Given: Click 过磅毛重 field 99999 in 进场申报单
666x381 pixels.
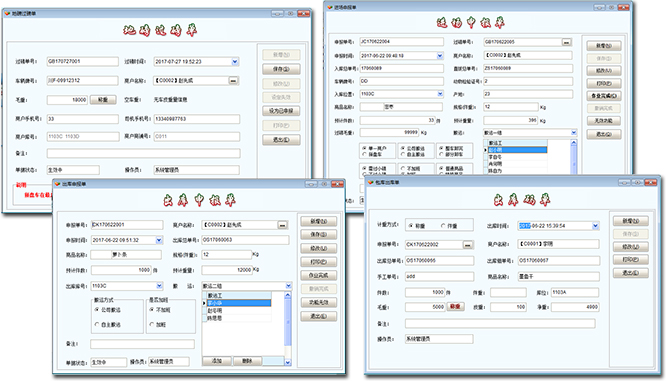Looking at the screenshot, I should [389, 133].
